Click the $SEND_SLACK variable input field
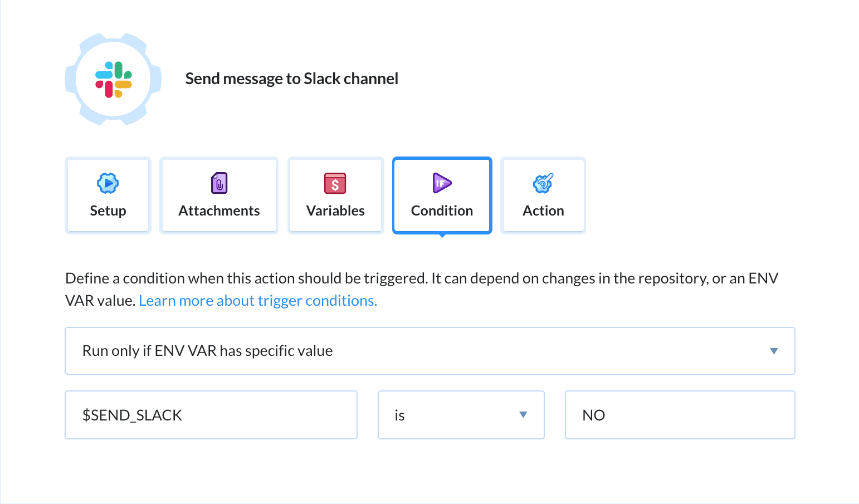 211,415
